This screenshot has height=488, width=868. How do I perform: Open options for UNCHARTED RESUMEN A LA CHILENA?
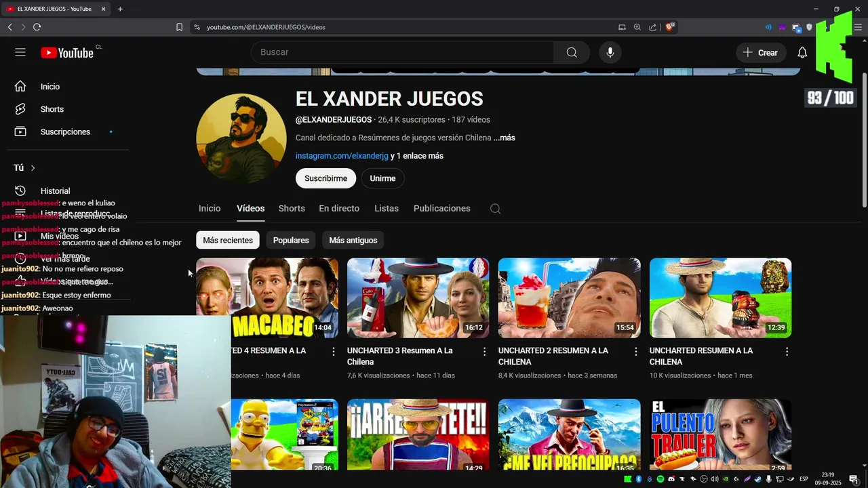[x=787, y=351]
